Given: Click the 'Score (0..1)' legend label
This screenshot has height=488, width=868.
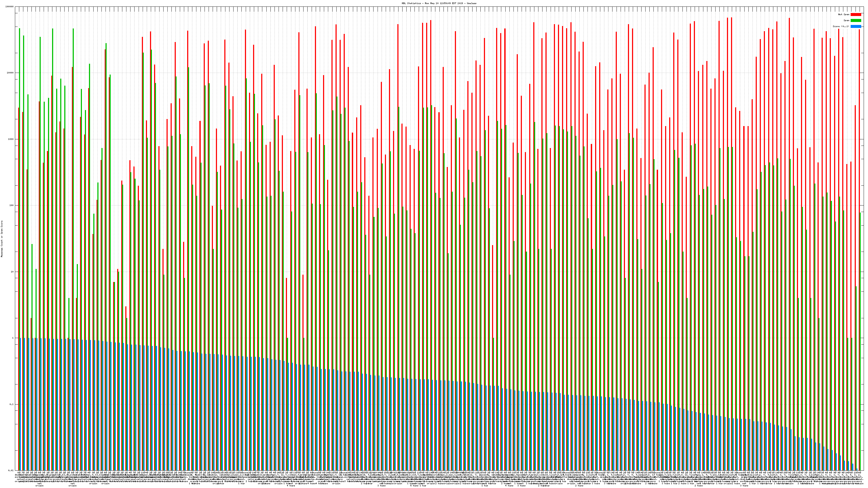Looking at the screenshot, I should pos(841,26).
